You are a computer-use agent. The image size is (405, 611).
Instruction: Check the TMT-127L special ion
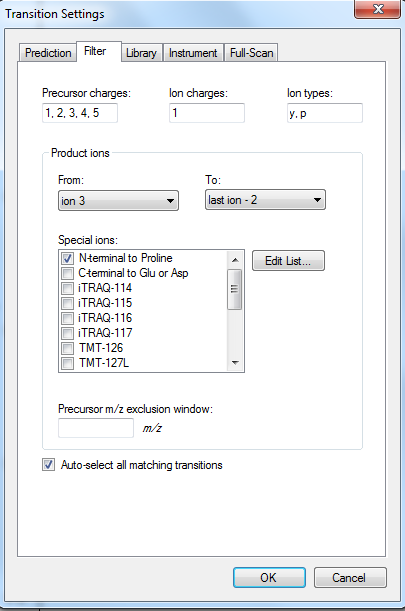pyautogui.click(x=67, y=363)
